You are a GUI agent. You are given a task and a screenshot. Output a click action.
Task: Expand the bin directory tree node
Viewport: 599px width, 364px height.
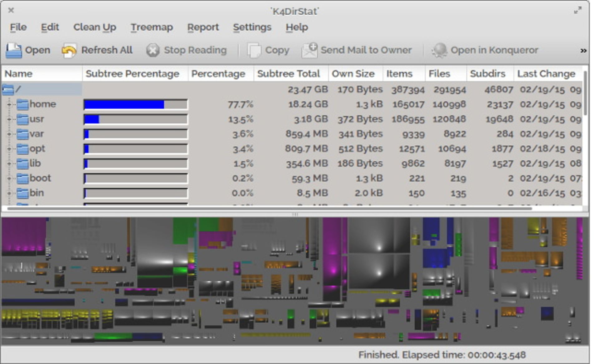pos(9,193)
